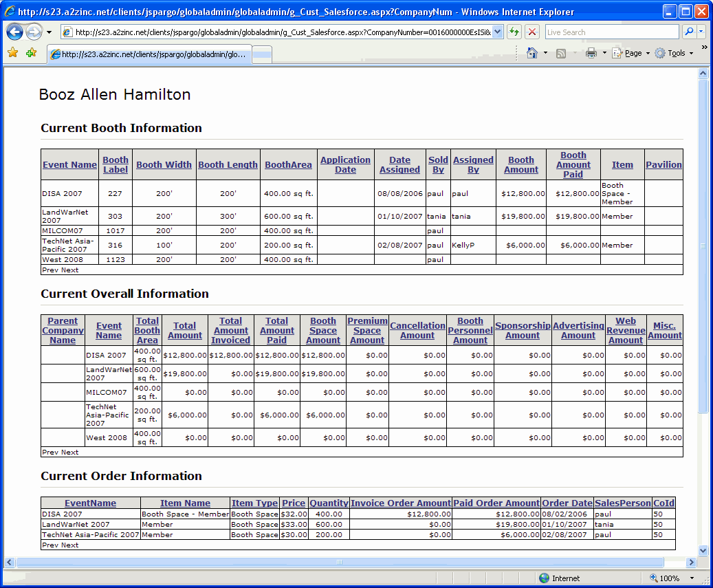
Task: Click the 'MILCOM07' booth event cell
Action: coord(69,230)
